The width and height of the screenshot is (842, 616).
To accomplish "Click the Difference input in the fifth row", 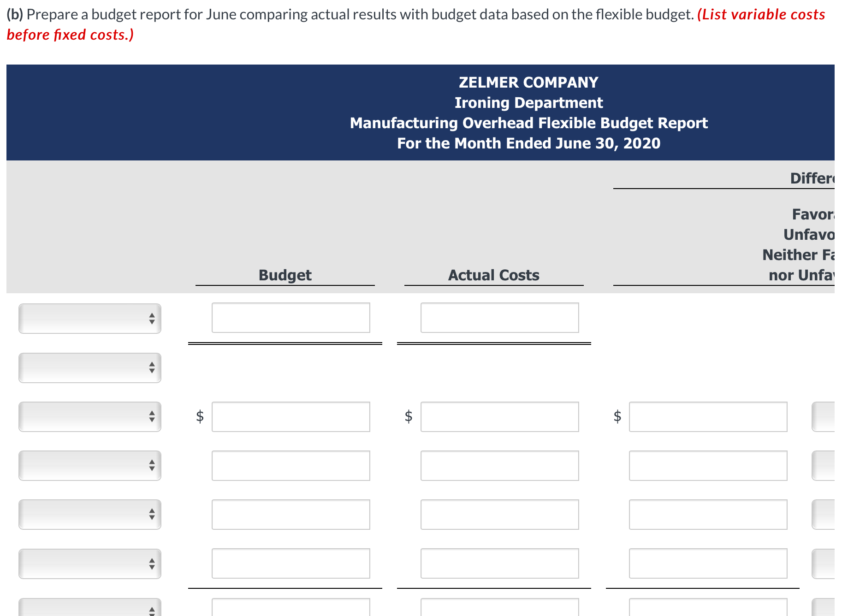I will click(708, 515).
